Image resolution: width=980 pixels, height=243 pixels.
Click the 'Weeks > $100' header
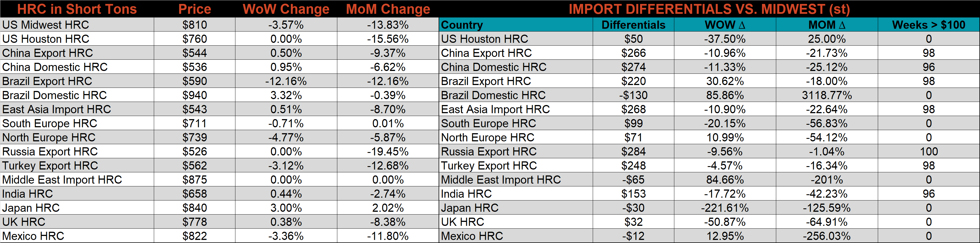pyautogui.click(x=929, y=25)
